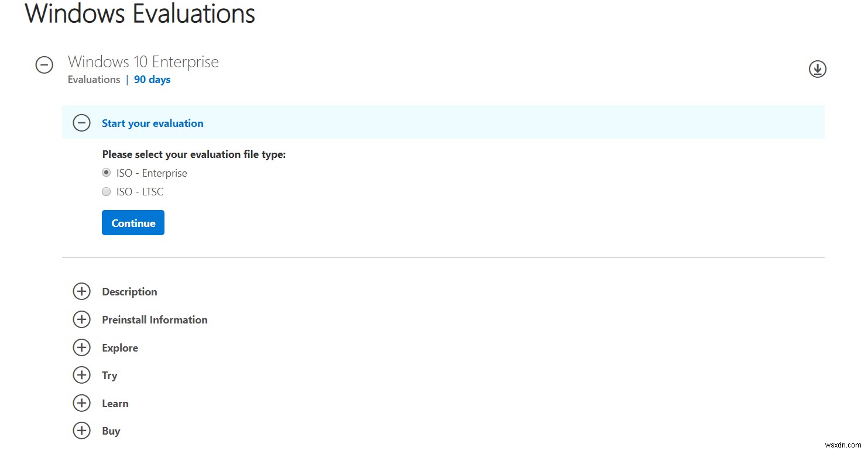Click the plus icon next to Learn
This screenshot has height=451, width=868.
pos(81,403)
